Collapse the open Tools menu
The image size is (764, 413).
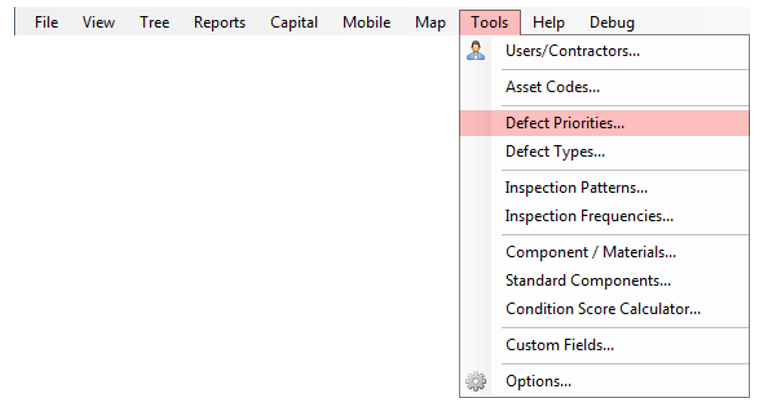(490, 22)
